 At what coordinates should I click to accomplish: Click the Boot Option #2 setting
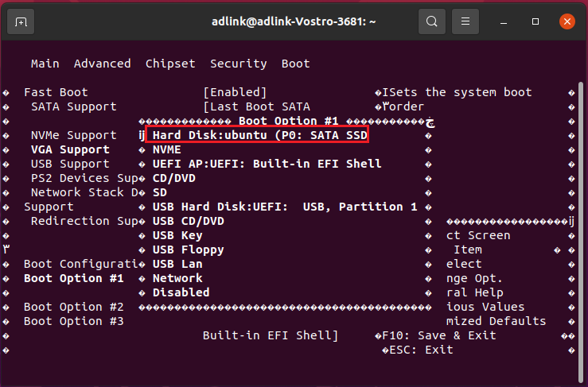[x=74, y=307]
